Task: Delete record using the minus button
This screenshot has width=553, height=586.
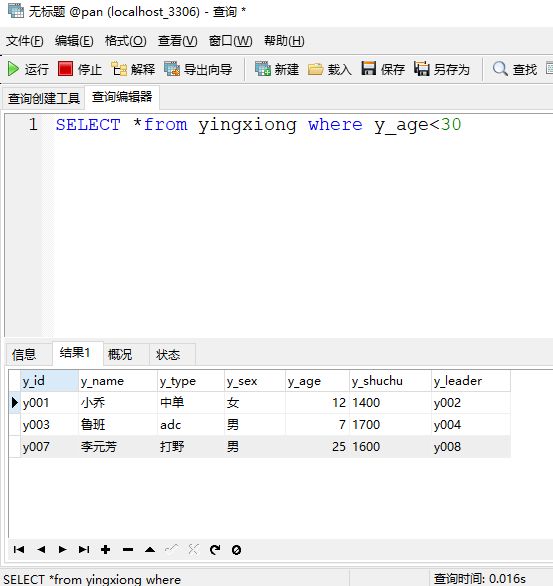Action: pos(128,549)
